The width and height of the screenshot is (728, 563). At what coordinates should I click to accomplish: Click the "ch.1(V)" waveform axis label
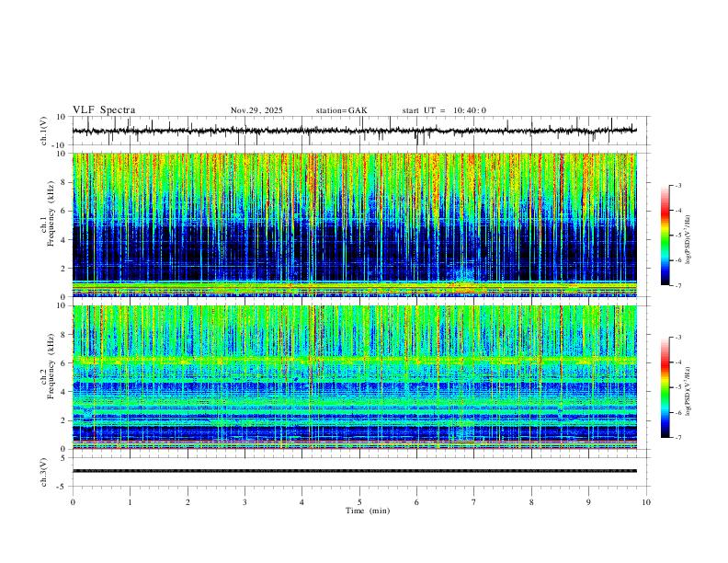[44, 131]
